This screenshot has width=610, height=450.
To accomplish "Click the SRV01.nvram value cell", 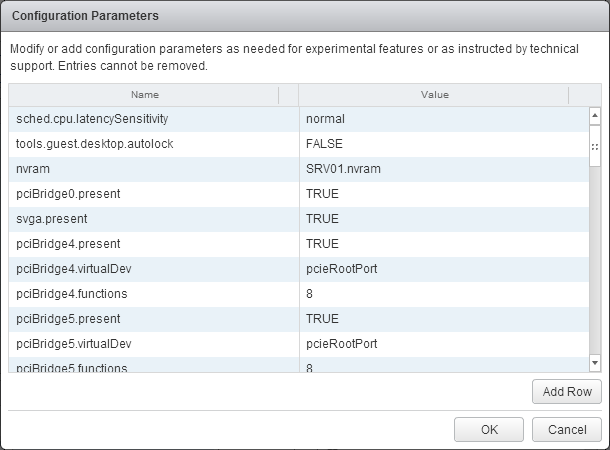I will [343, 169].
